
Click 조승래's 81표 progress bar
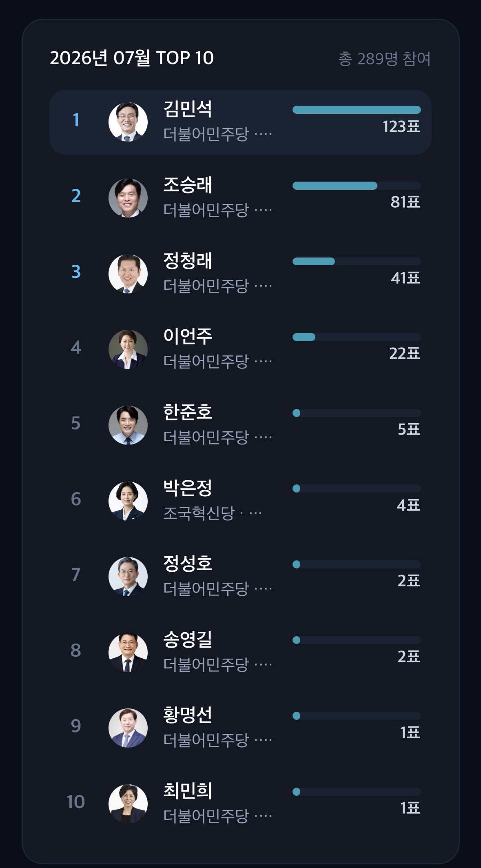pos(357,186)
